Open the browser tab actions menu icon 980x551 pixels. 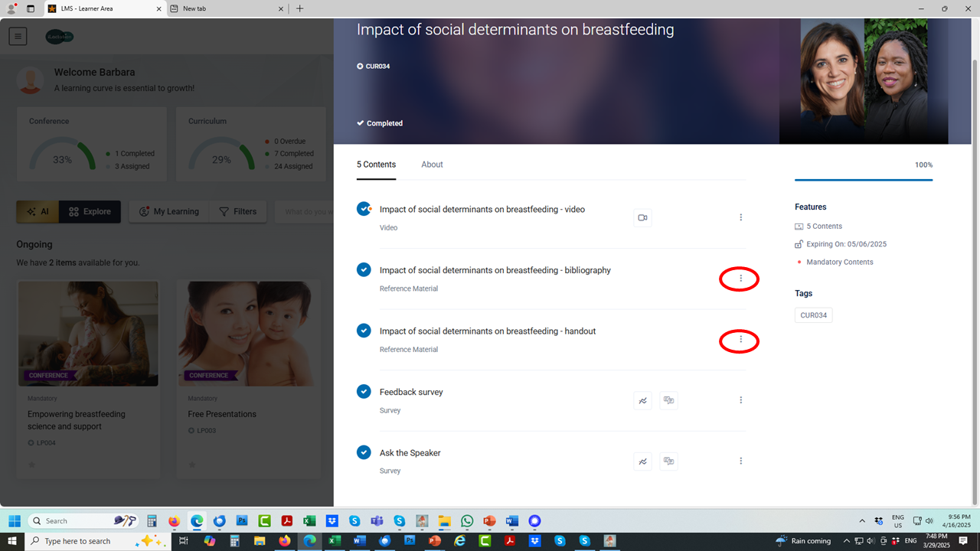(31, 8)
